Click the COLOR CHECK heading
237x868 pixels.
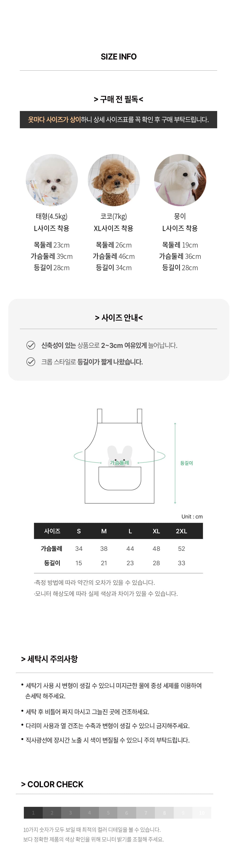tap(52, 784)
